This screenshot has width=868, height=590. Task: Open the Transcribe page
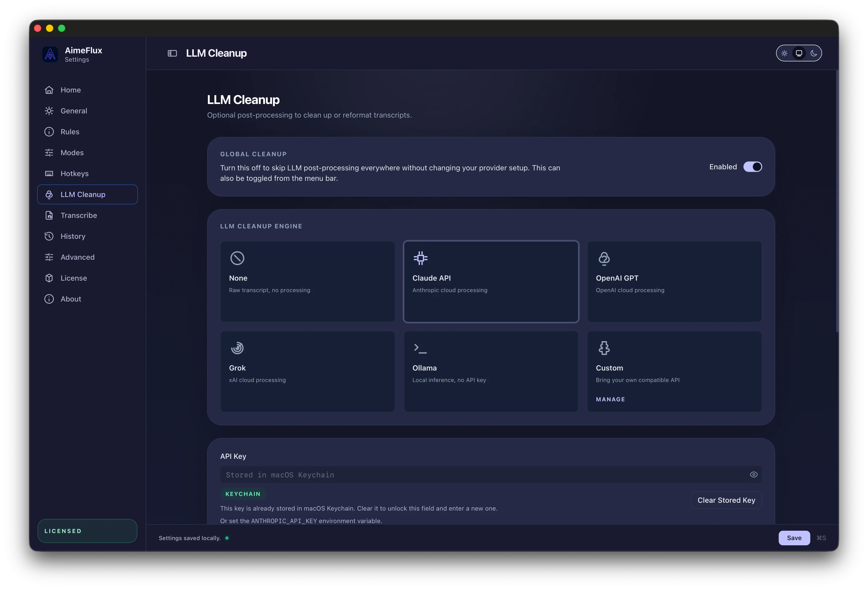pyautogui.click(x=87, y=216)
